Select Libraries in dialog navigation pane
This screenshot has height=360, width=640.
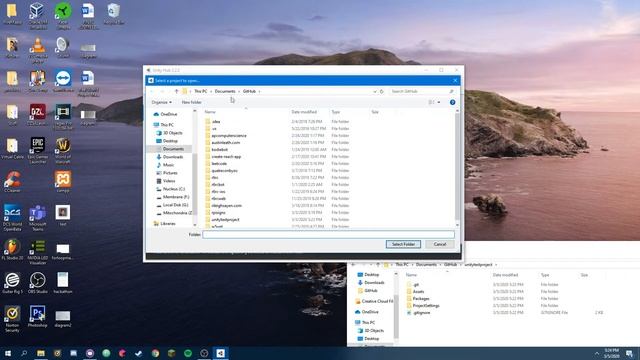[x=167, y=224]
